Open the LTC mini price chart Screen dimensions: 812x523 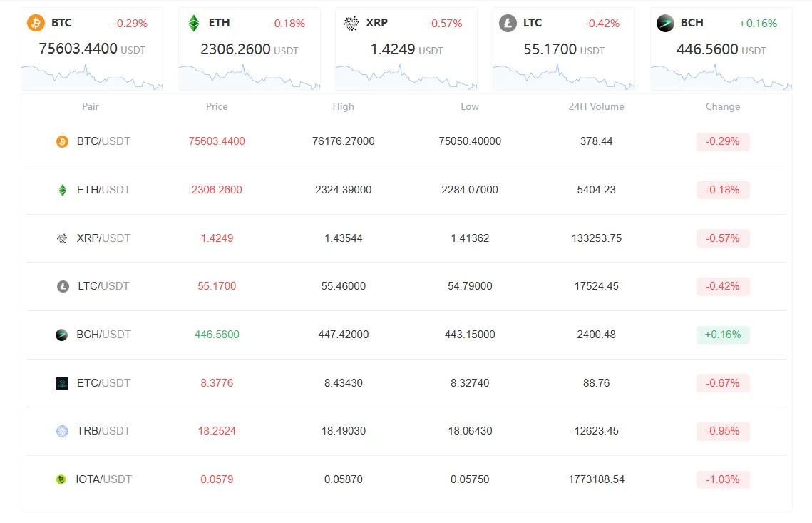click(x=563, y=77)
